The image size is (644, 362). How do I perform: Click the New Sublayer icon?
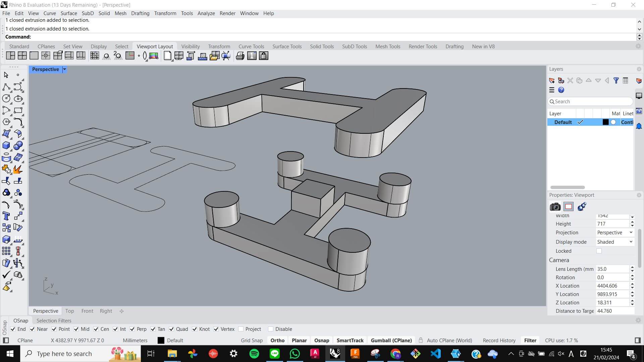click(561, 80)
